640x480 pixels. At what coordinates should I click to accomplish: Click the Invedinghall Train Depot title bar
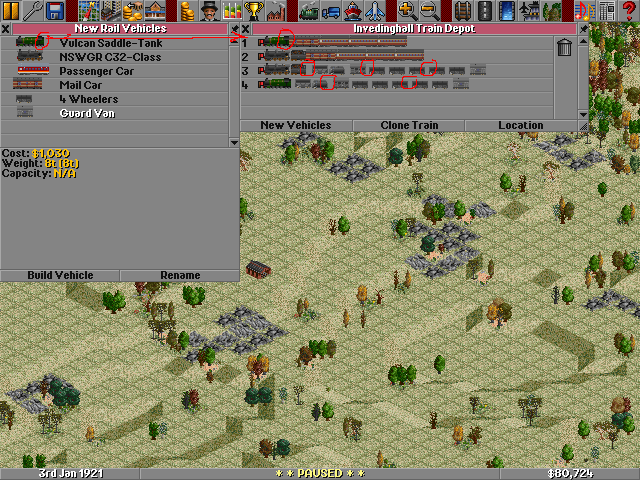tap(414, 29)
